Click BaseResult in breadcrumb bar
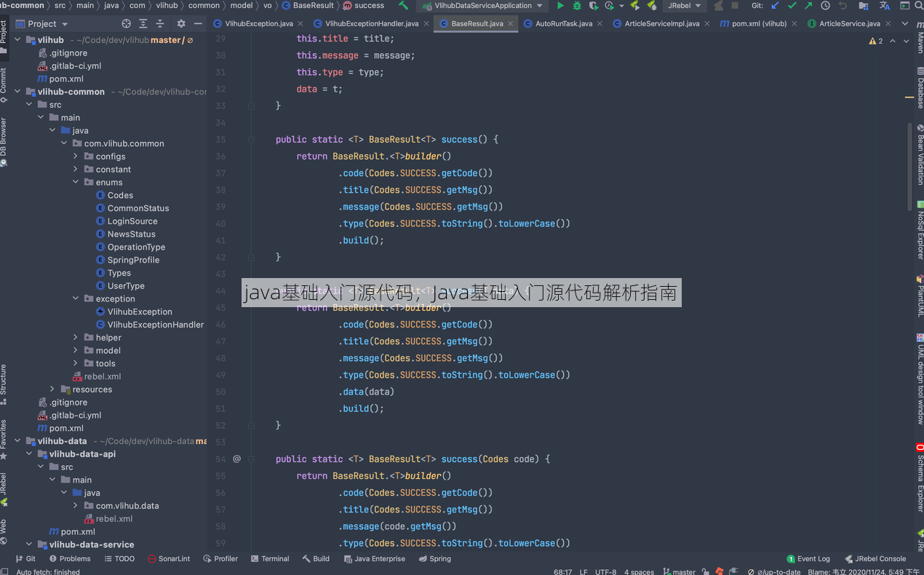Image resolution: width=924 pixels, height=575 pixels. tap(308, 6)
